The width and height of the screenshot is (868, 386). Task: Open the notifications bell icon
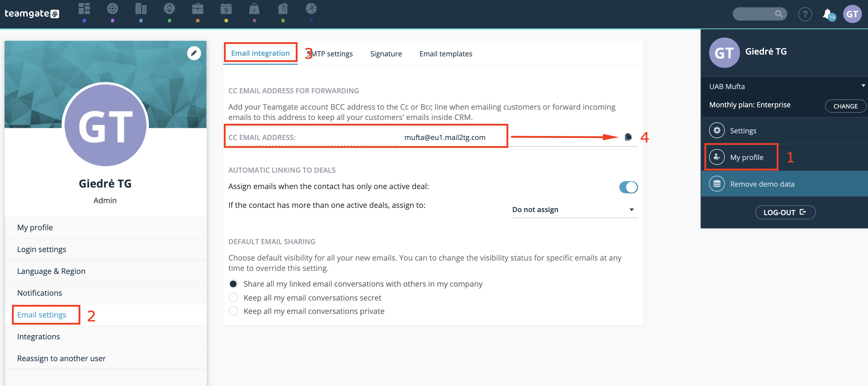tap(828, 14)
